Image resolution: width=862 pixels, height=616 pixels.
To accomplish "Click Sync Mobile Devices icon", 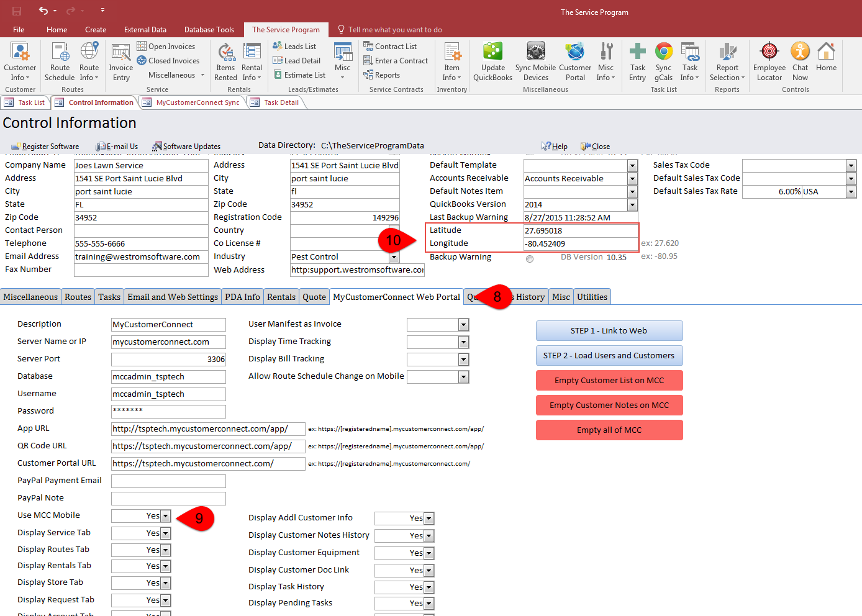I will tap(535, 61).
